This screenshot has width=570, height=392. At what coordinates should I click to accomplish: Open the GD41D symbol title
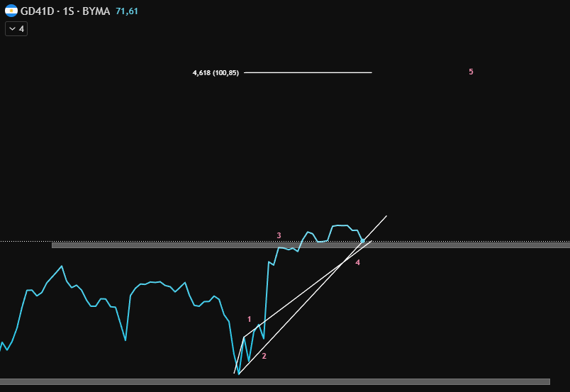coord(37,11)
